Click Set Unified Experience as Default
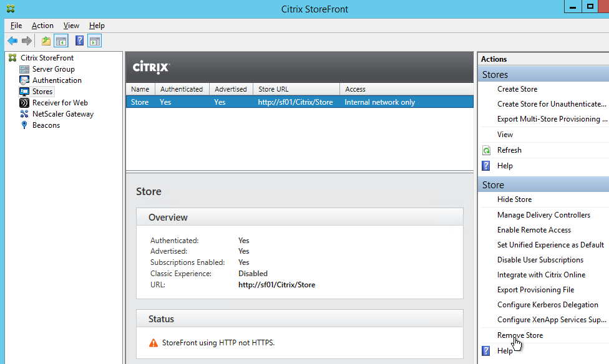The height and width of the screenshot is (364, 609). tap(551, 245)
